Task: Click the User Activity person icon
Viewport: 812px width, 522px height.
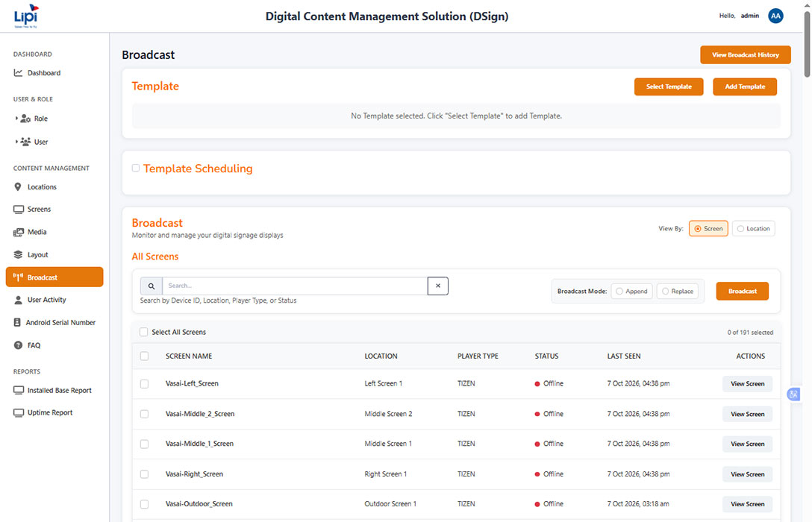Action: (18, 300)
